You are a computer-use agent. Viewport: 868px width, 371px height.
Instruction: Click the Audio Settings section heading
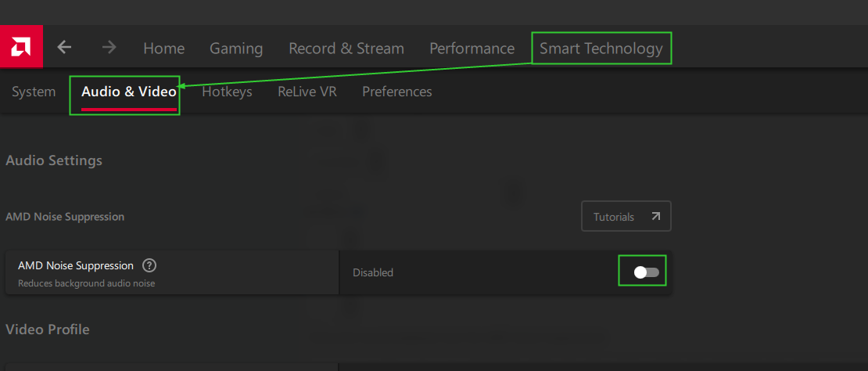tap(54, 160)
